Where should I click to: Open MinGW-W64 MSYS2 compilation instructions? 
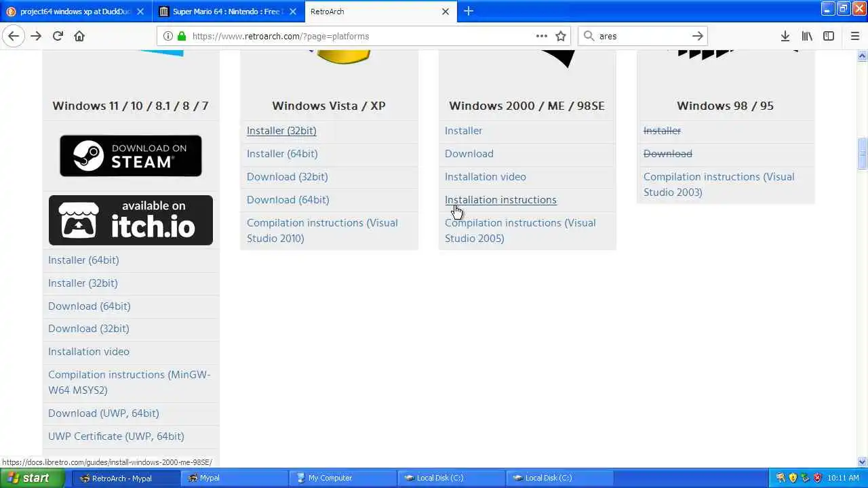click(x=130, y=382)
